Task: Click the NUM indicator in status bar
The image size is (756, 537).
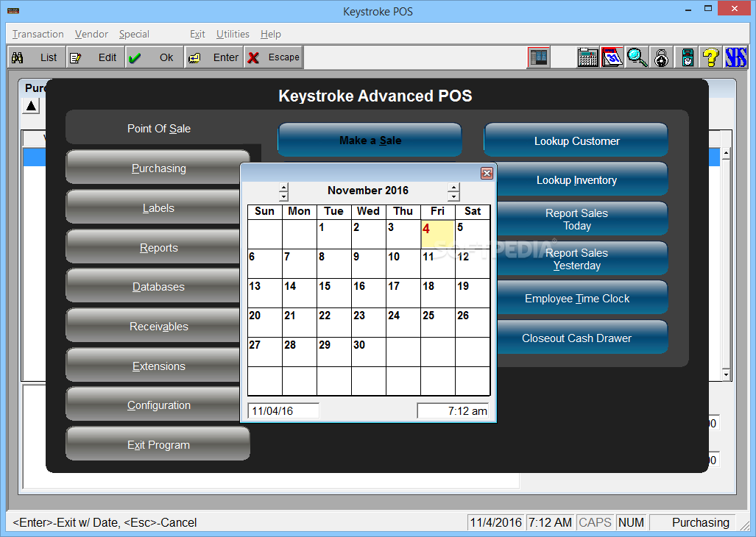Action: pos(631,522)
